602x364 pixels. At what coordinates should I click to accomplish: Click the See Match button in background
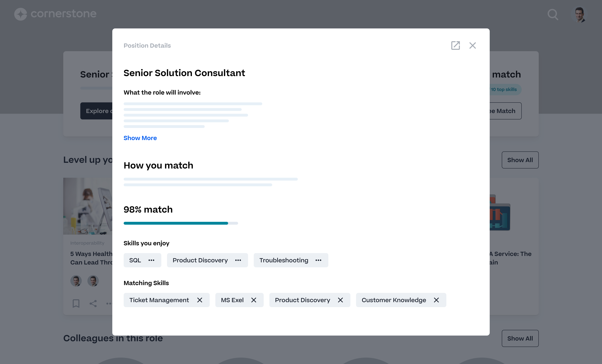506,111
